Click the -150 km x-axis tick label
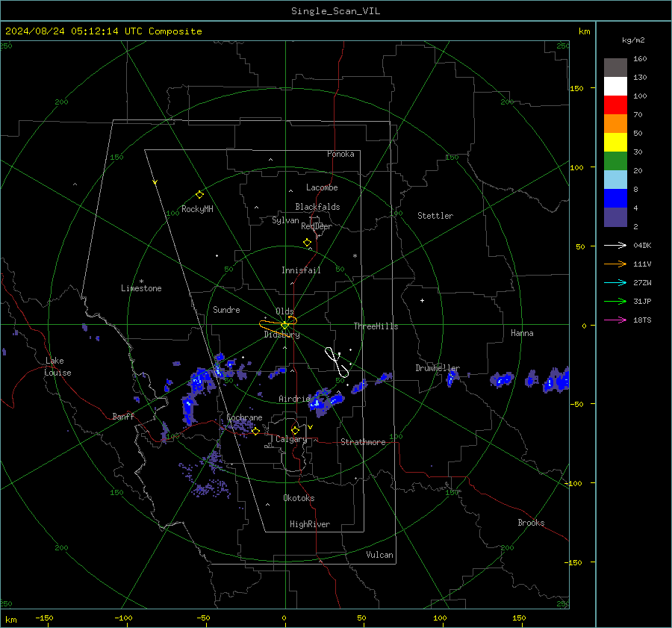Image resolution: width=672 pixels, height=628 pixels. [44, 618]
